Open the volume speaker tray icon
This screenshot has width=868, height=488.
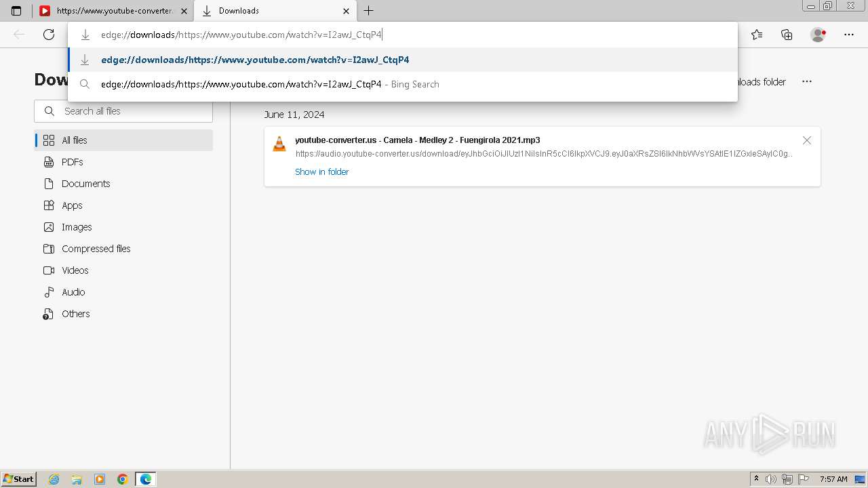click(x=771, y=479)
